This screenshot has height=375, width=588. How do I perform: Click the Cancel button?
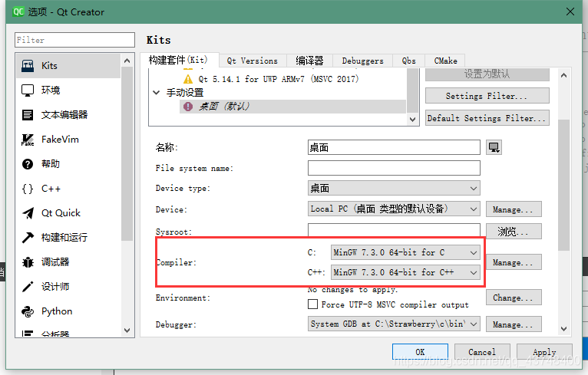point(482,352)
